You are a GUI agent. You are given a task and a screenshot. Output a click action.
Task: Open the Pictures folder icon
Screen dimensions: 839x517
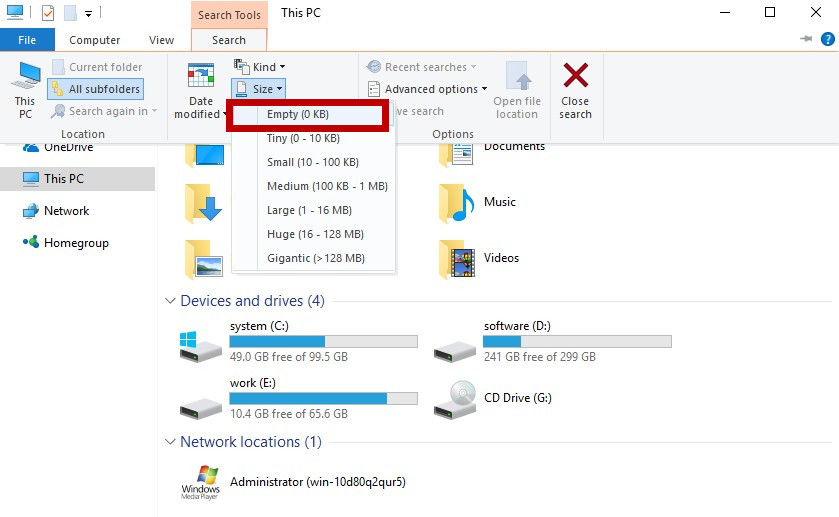[x=203, y=259]
